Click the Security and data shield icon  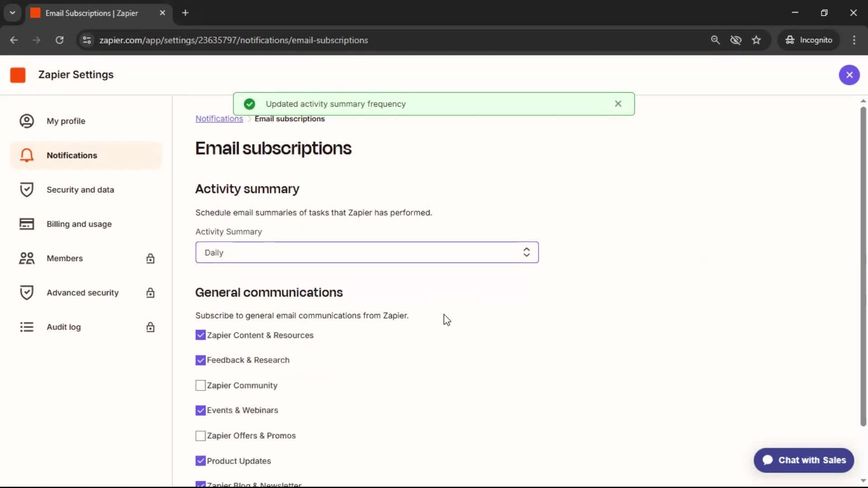(x=27, y=190)
